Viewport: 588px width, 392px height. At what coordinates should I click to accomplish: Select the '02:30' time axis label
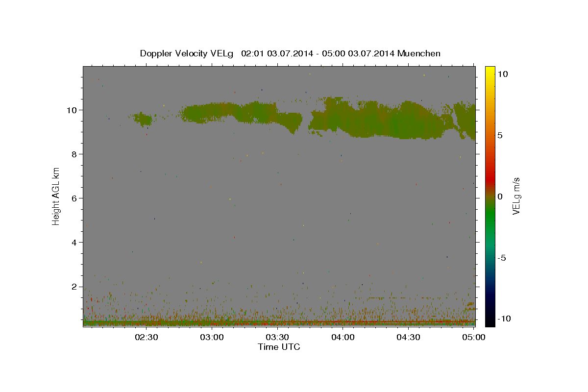pyautogui.click(x=147, y=337)
